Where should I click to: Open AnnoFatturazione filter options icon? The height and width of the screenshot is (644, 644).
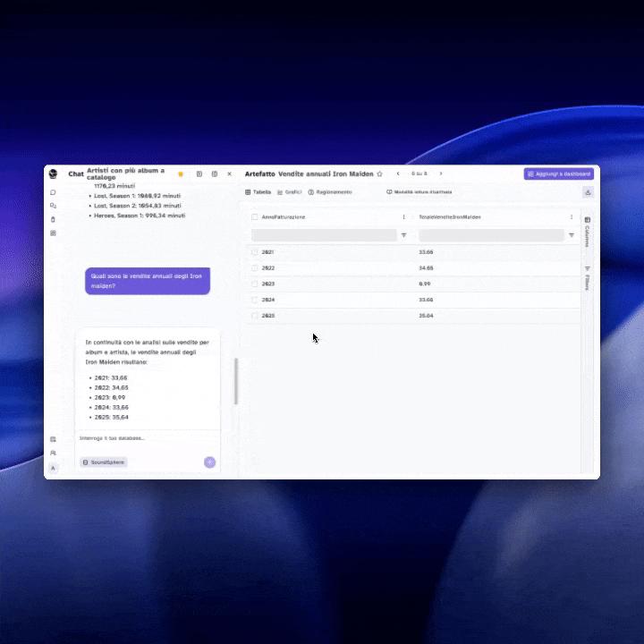click(x=403, y=235)
